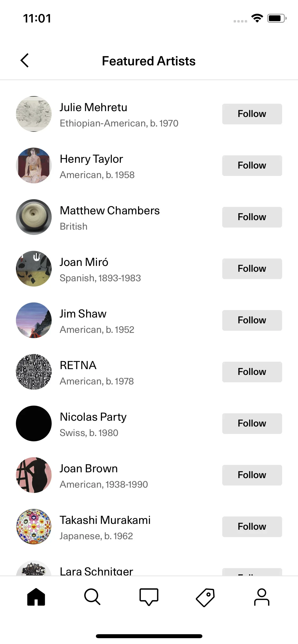The image size is (298, 644).
Task: Follow Henry Taylor
Action: tap(252, 165)
